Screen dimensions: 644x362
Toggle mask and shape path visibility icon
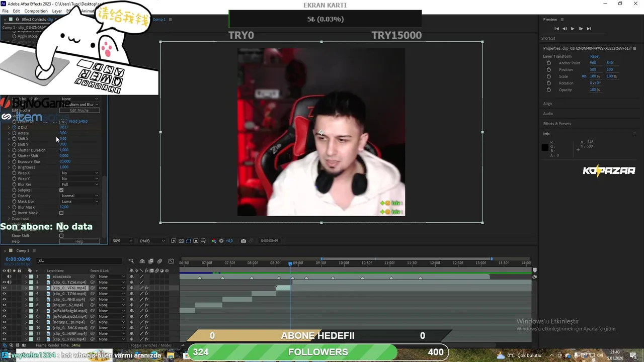tap(189, 241)
